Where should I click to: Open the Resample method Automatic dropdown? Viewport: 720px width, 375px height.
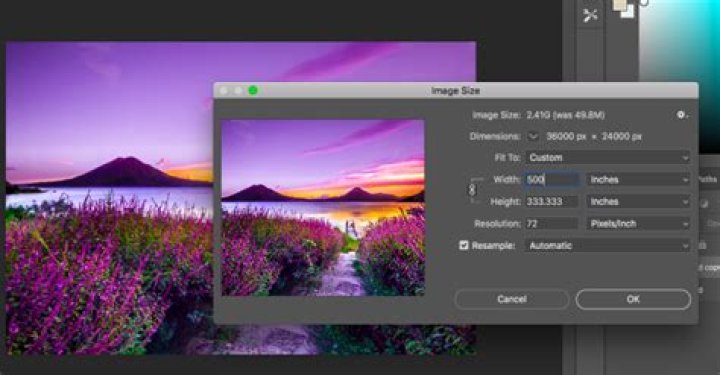608,246
